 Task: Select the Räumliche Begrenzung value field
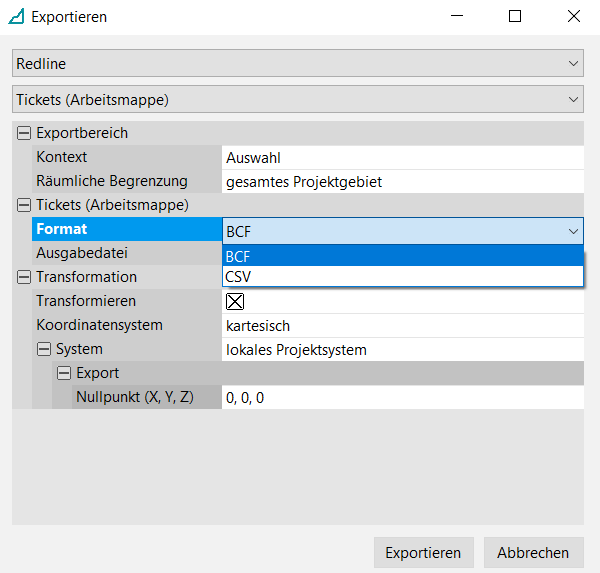click(x=402, y=181)
